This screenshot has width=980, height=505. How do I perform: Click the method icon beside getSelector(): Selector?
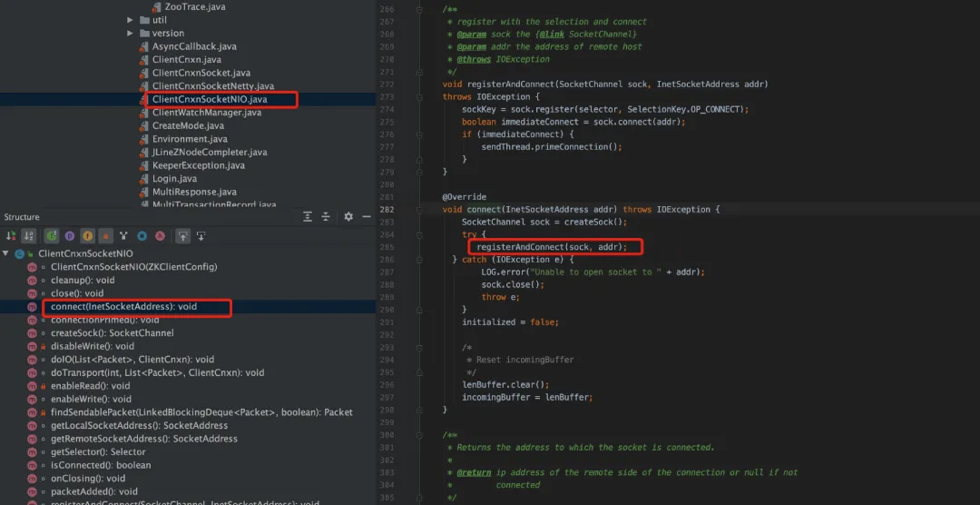click(31, 451)
